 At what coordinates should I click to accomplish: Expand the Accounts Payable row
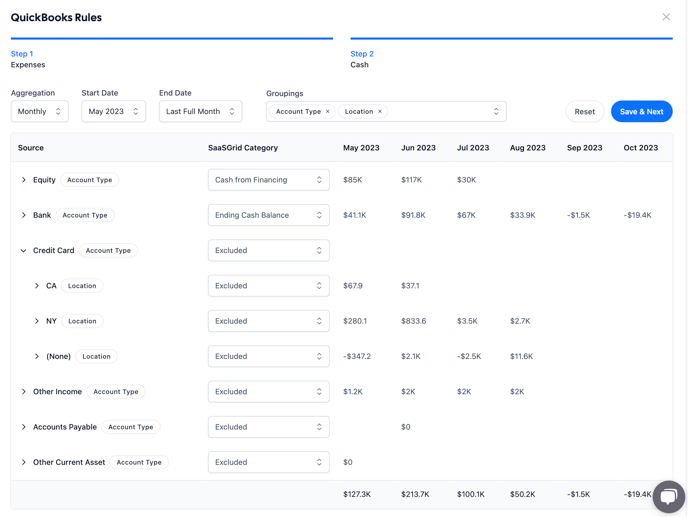(x=24, y=427)
